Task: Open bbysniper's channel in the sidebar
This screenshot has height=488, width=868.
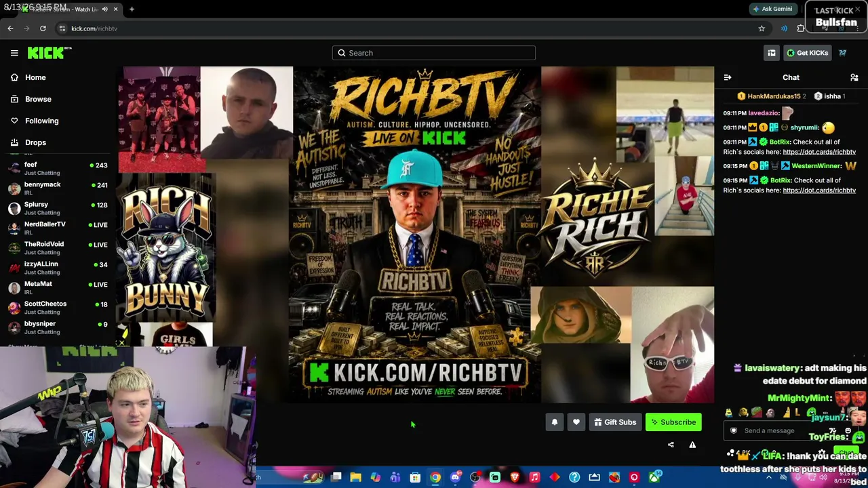Action: click(58, 327)
